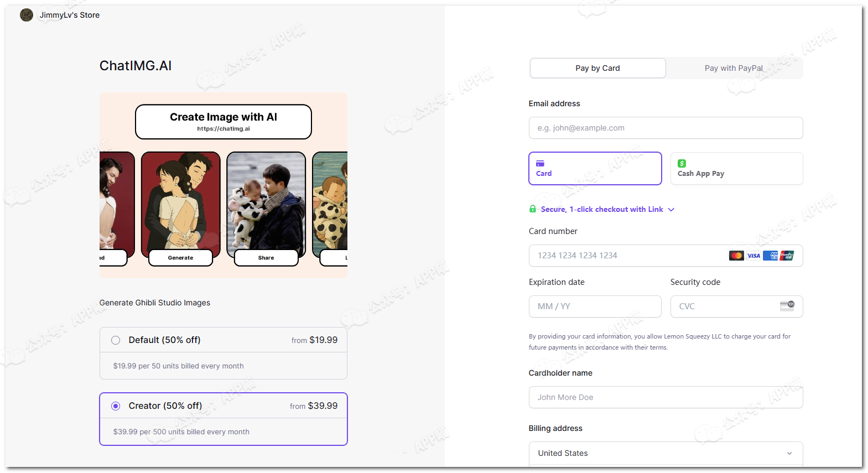
Task: Click the Lemon Squeezy LLC terms notice text
Action: [659, 342]
